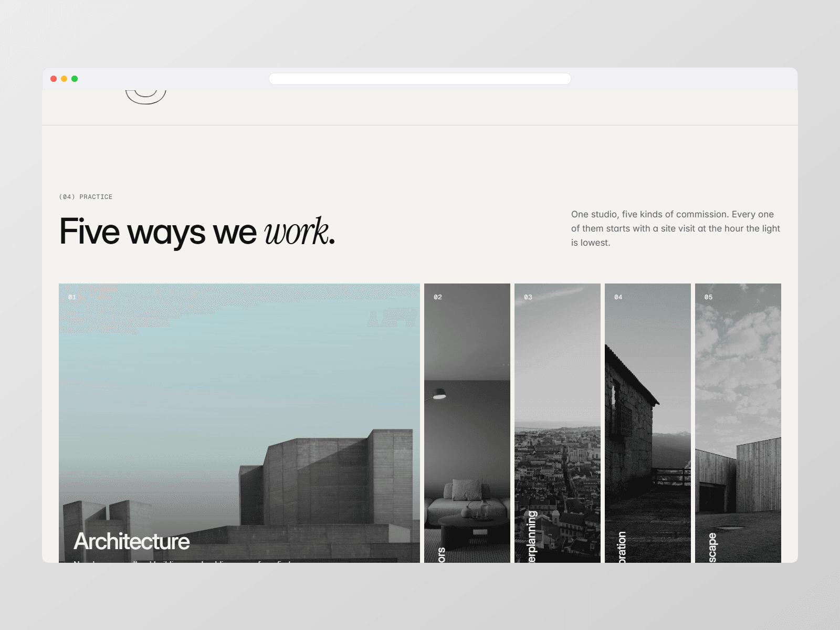Click the '01' number label

point(72,297)
